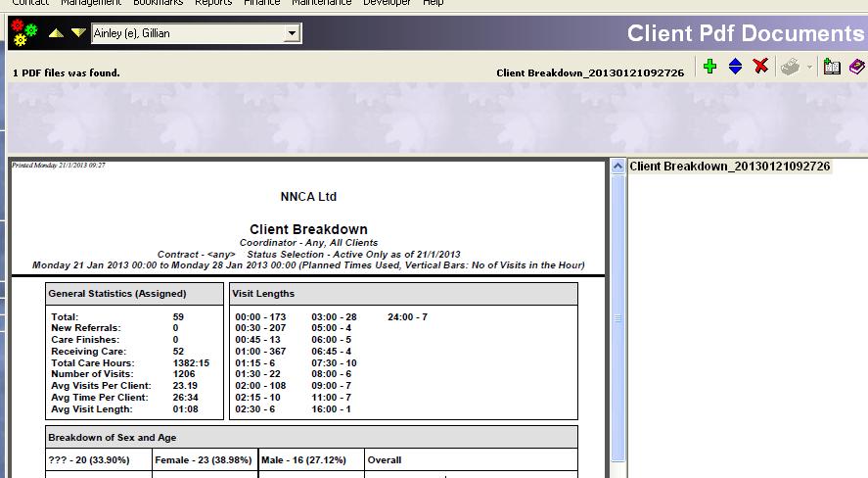This screenshot has height=478, width=868.
Task: Click the 'Client Breakdown' report title
Action: [308, 229]
